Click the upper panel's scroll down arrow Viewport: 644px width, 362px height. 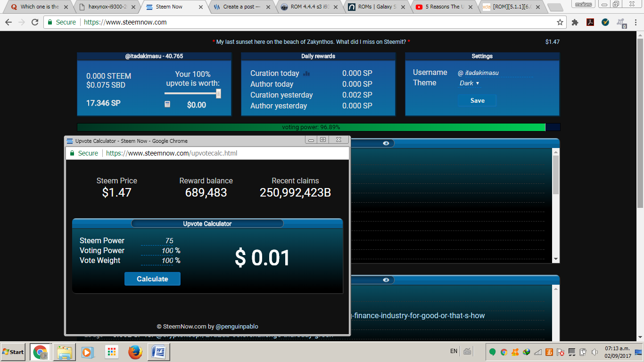click(x=556, y=259)
